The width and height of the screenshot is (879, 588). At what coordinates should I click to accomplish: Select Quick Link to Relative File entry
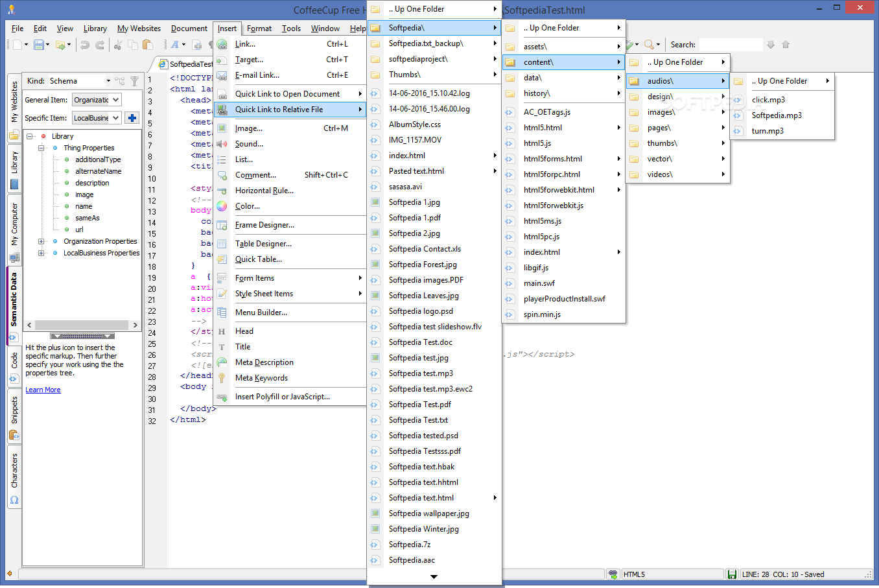pyautogui.click(x=290, y=110)
